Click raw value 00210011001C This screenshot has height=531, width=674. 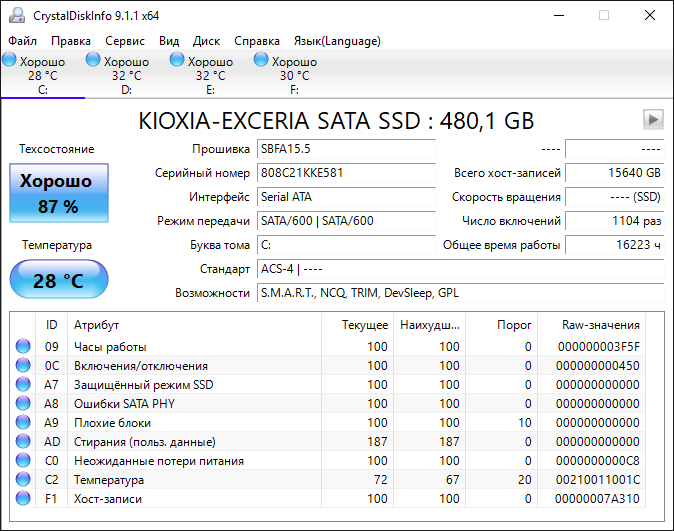tap(597, 479)
